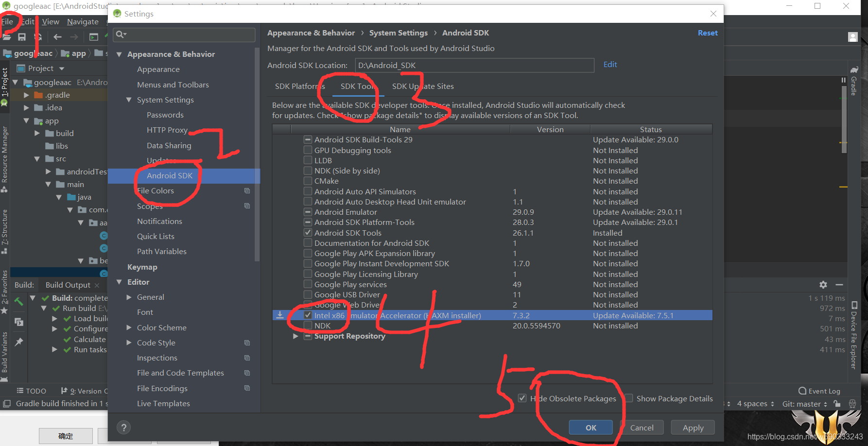Open the Event Log
The image size is (868, 446).
(x=819, y=391)
